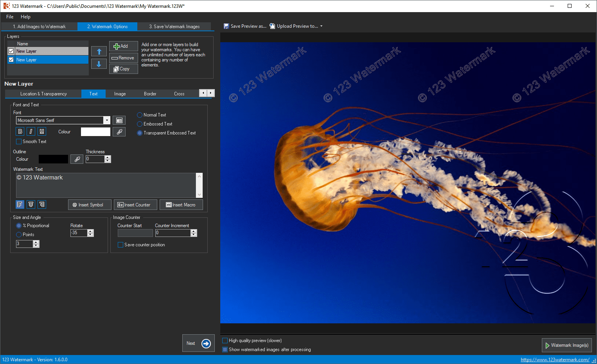This screenshot has width=597, height=364.
Task: Choose Points sizing
Action: click(x=19, y=235)
